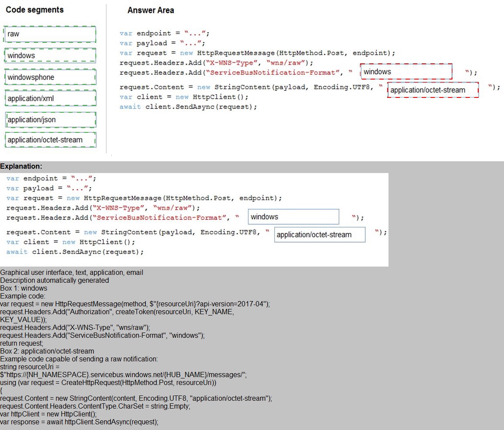
Task: Click 'await client.SendAsync(request);' in the Answer Area
Action: pos(188,107)
